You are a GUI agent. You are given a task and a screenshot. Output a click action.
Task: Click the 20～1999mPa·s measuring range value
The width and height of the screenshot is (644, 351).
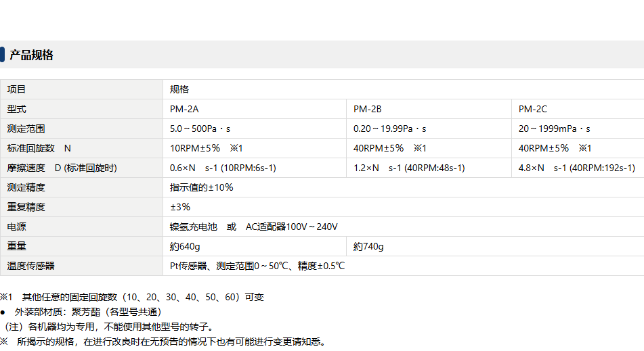[555, 128]
